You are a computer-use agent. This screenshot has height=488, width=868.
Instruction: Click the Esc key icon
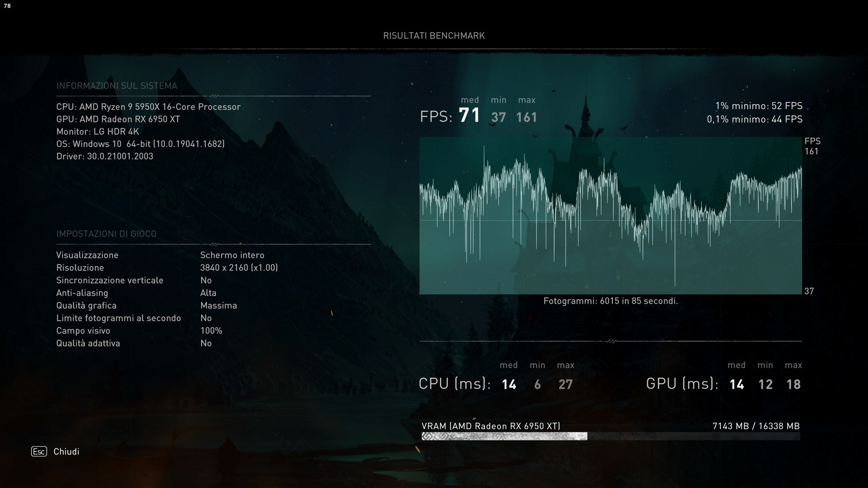pos(39,451)
